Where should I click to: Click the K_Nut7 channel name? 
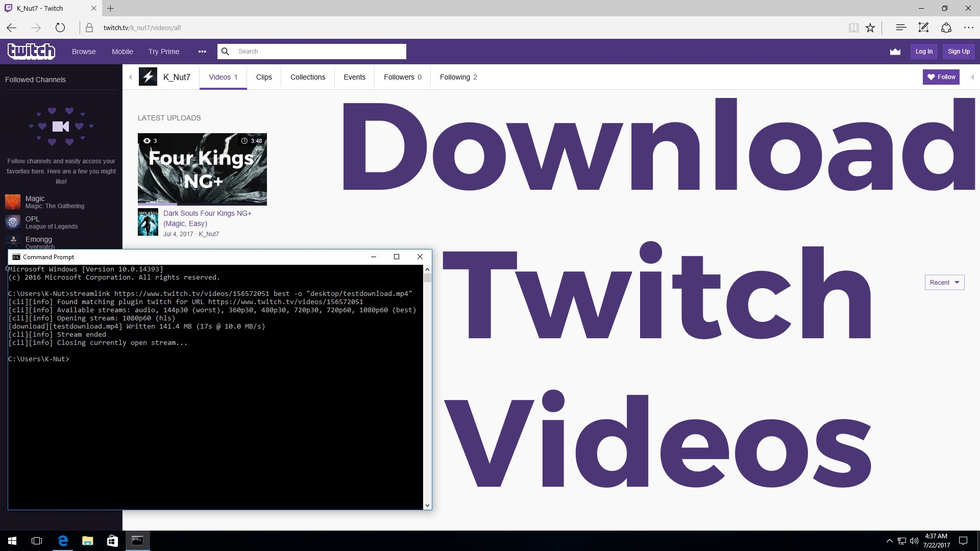pyautogui.click(x=177, y=77)
